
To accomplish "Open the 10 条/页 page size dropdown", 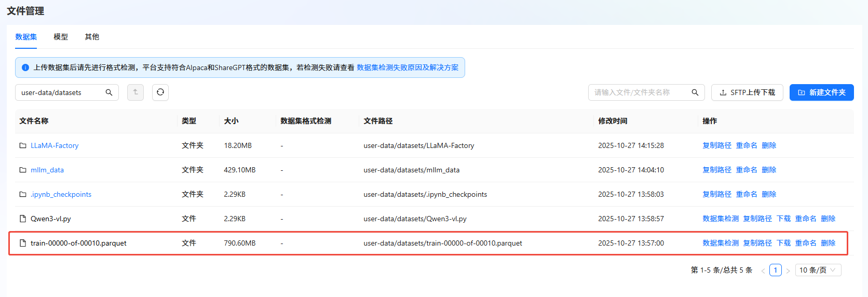I will (818, 270).
